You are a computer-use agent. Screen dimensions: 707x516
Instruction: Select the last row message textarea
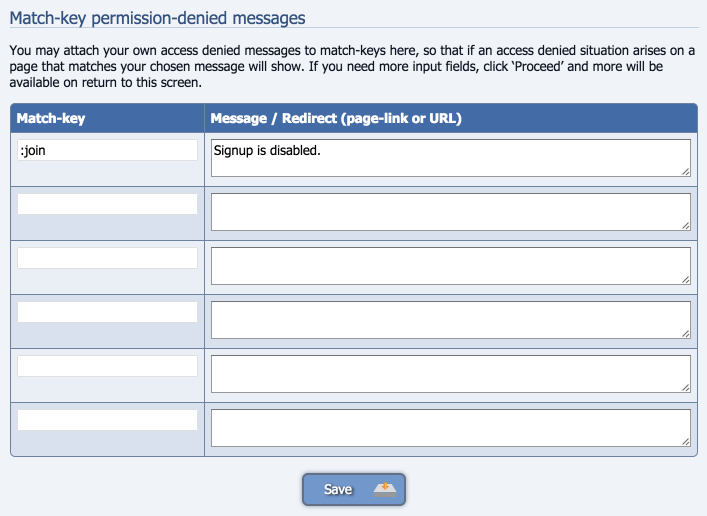(x=451, y=428)
